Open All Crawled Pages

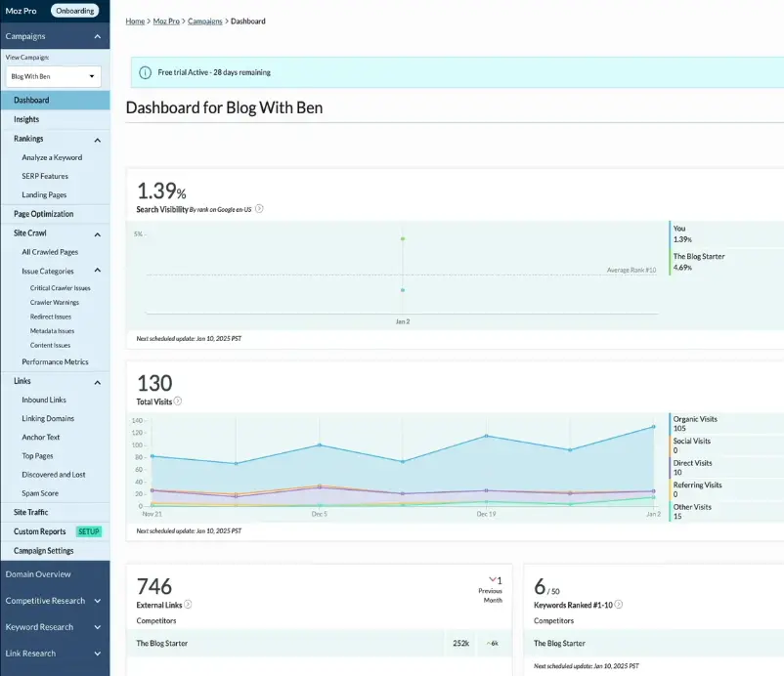coord(50,252)
